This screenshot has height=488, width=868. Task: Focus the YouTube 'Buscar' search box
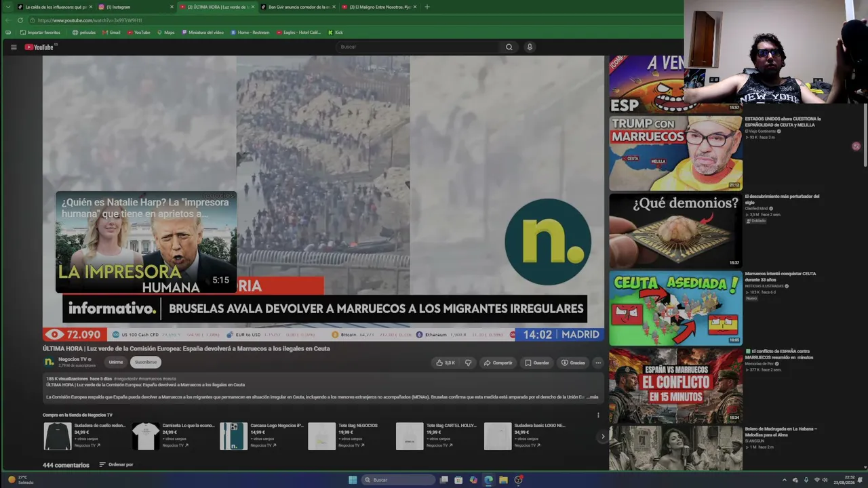tap(418, 47)
